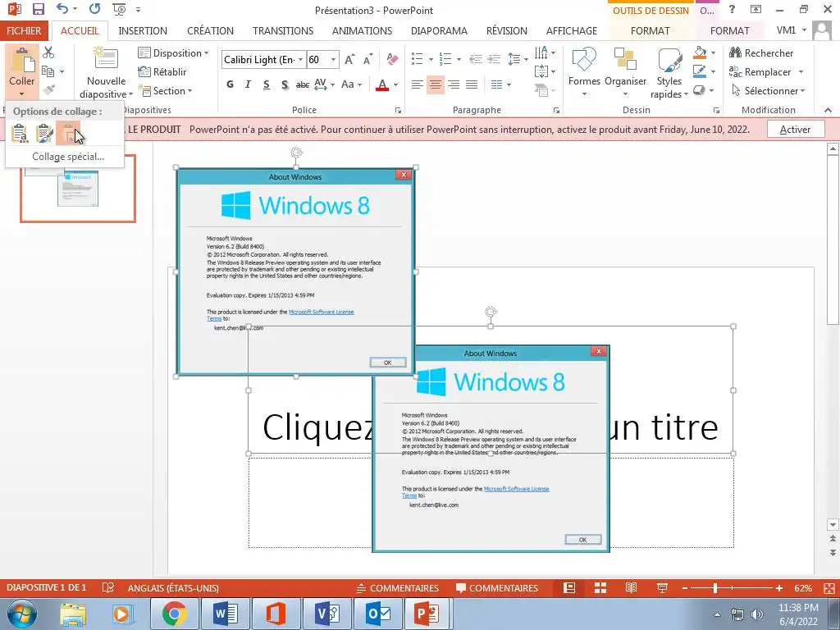Open the Formes shapes gallery

point(584,72)
